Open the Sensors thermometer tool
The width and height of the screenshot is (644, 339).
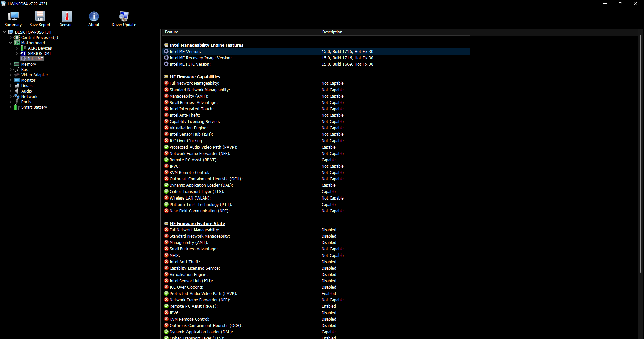point(67,19)
